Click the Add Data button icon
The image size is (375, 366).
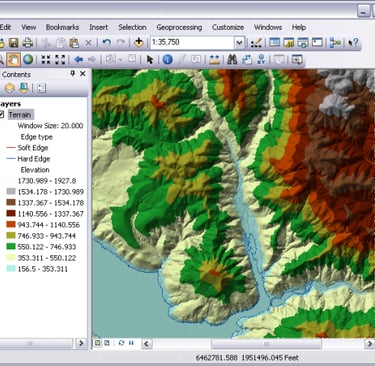(x=138, y=42)
